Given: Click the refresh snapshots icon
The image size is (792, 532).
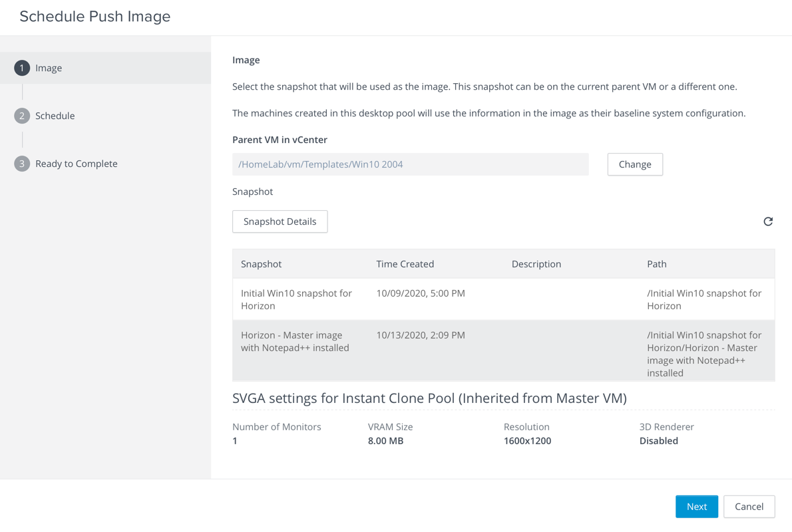Looking at the screenshot, I should coord(768,221).
